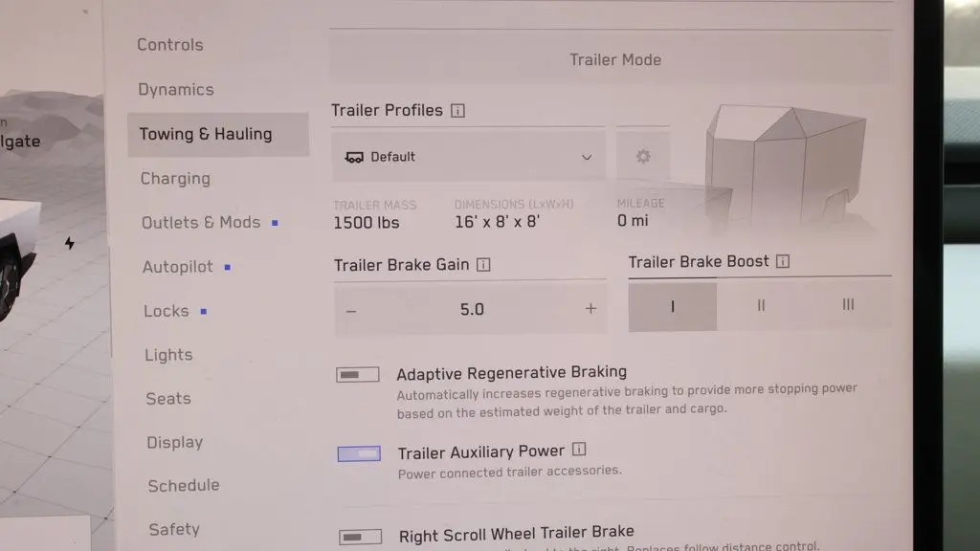Viewport: 980px width, 551px height.
Task: Show Trailer Profiles info icon
Action: pos(458,111)
